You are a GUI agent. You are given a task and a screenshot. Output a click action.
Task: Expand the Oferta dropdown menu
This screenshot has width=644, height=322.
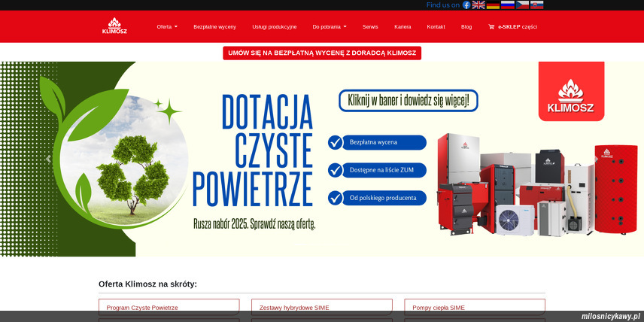click(167, 26)
